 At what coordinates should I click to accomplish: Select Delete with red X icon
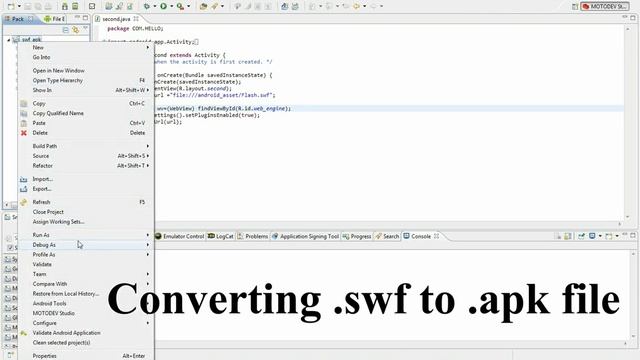(x=87, y=133)
